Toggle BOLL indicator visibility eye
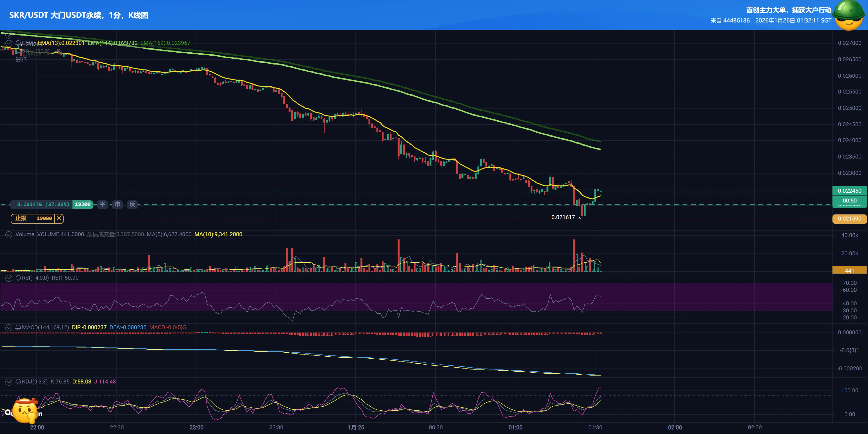 [59, 51]
